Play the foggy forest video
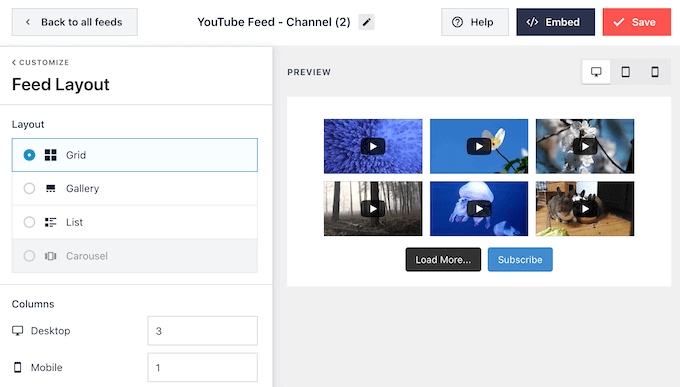The image size is (680, 387). coord(373,209)
